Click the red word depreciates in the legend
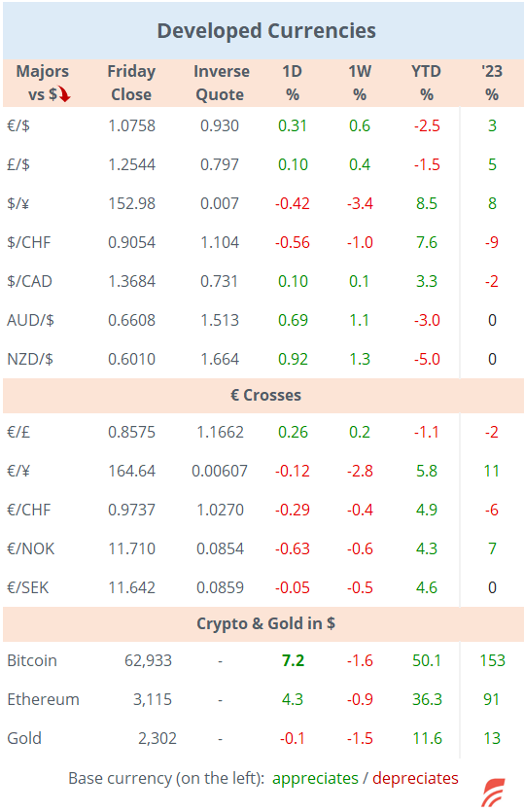524x812 pixels. [x=415, y=778]
